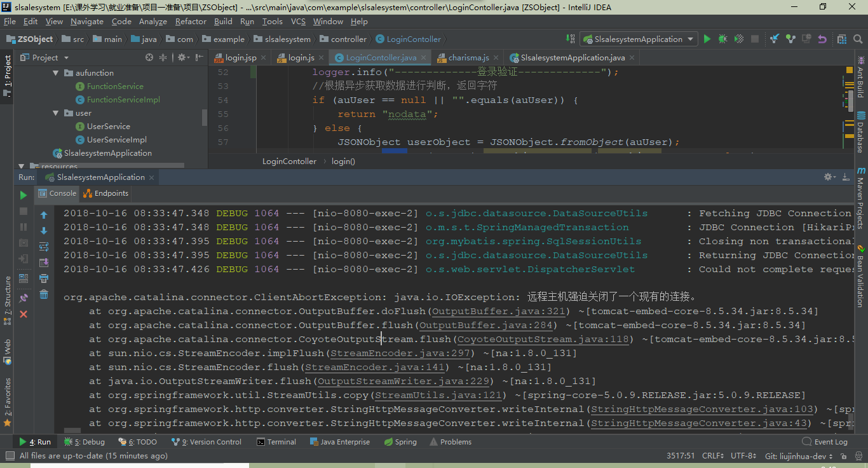Hide the Run tool window
The width and height of the screenshot is (868, 468).
(x=846, y=177)
